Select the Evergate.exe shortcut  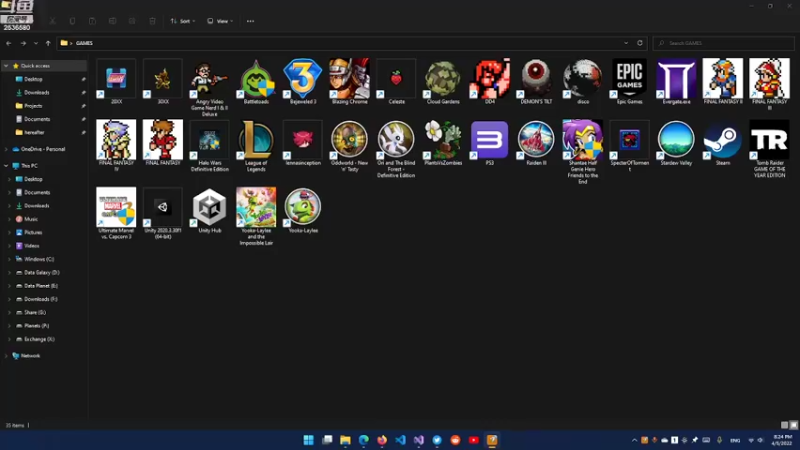point(676,82)
